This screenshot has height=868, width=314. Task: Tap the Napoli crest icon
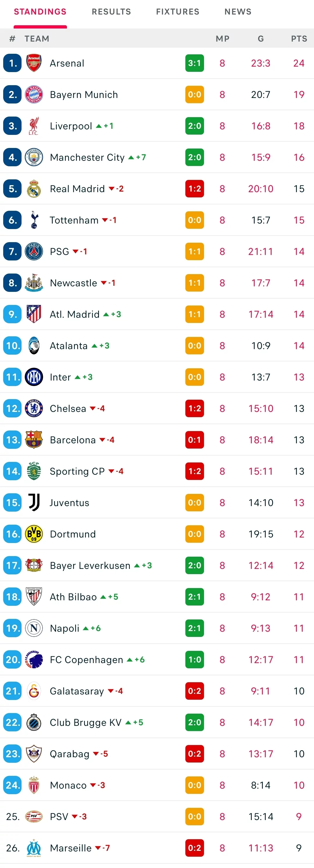34,628
